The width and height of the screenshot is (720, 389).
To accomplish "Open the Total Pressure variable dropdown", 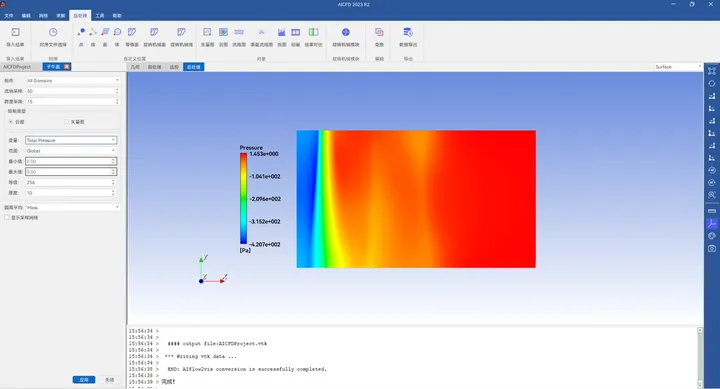I will 71,140.
